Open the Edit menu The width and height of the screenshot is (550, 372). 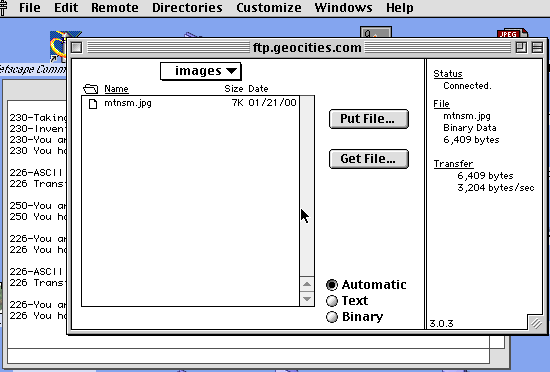pyautogui.click(x=66, y=7)
